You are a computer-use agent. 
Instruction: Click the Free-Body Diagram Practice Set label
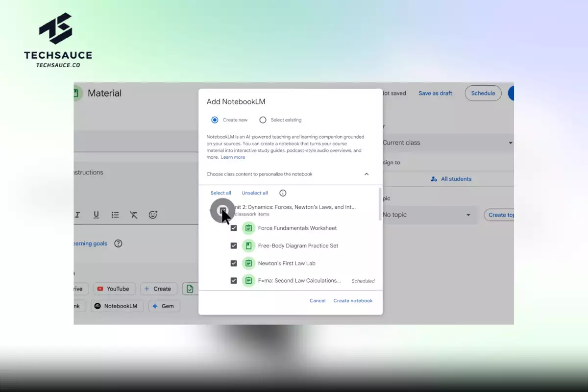click(298, 245)
